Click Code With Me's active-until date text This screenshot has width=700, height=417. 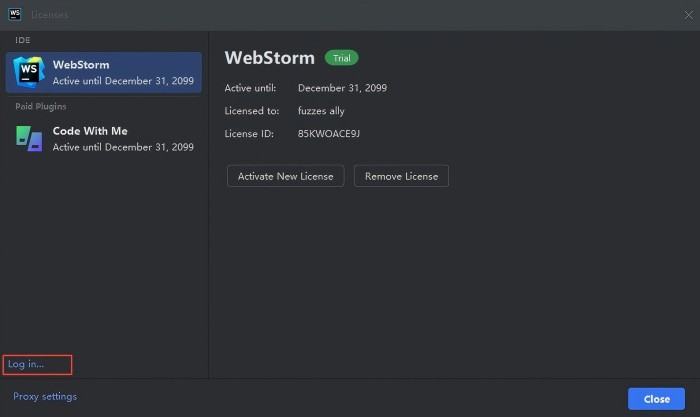[123, 147]
